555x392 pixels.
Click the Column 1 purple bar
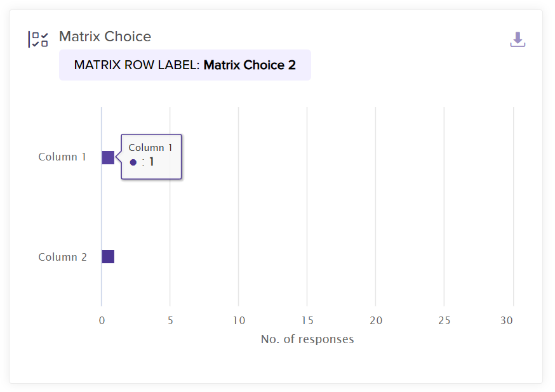pos(108,157)
